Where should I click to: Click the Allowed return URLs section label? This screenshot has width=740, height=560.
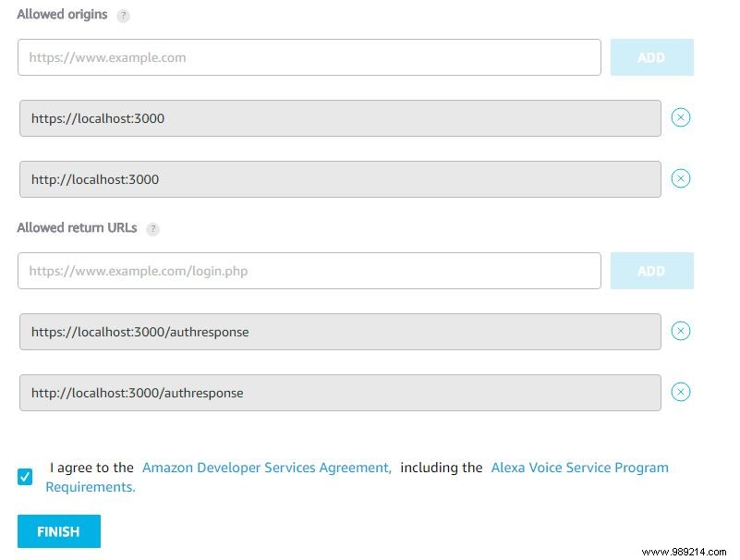tap(77, 228)
